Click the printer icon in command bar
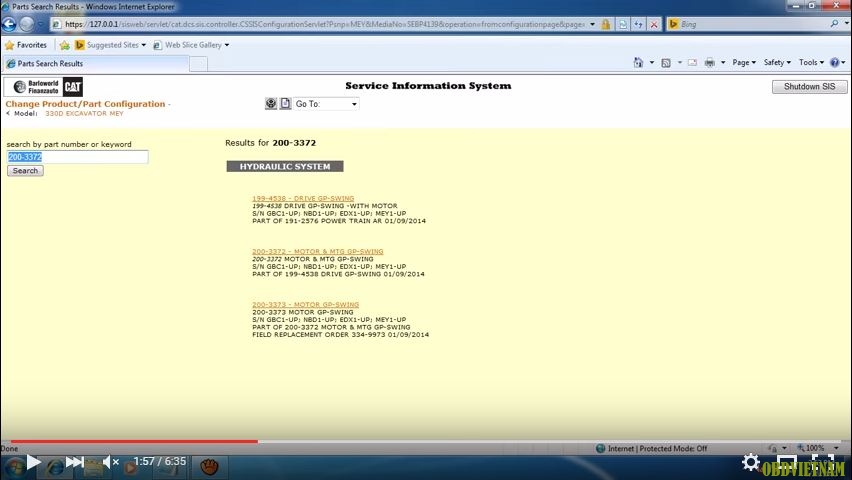852x480 pixels. click(x=709, y=63)
